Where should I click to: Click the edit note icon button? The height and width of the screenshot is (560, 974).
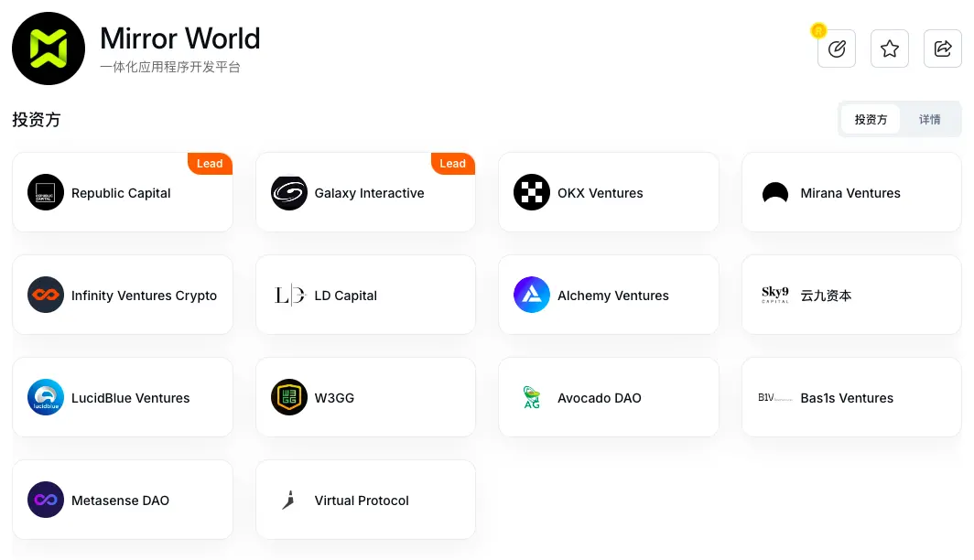[x=836, y=49]
